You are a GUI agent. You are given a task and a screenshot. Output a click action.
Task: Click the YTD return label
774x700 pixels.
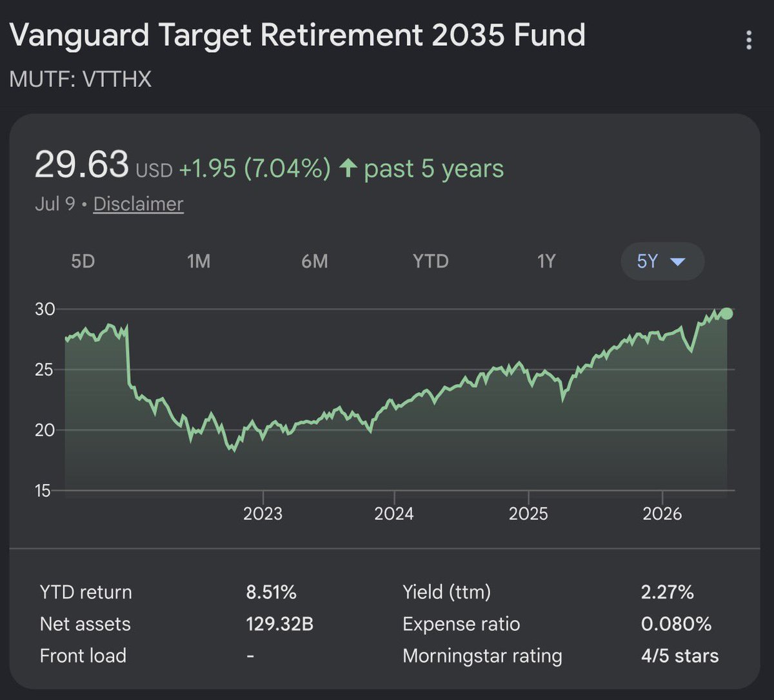[x=86, y=592]
